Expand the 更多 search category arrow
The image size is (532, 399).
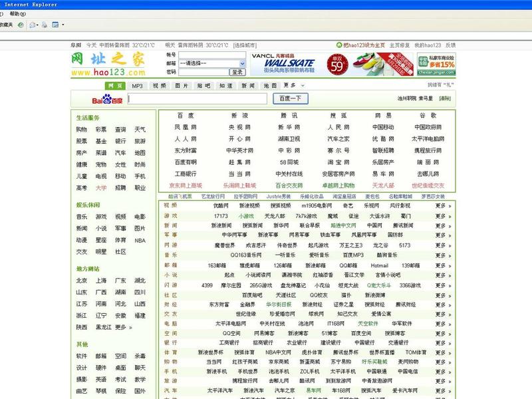[x=303, y=86]
